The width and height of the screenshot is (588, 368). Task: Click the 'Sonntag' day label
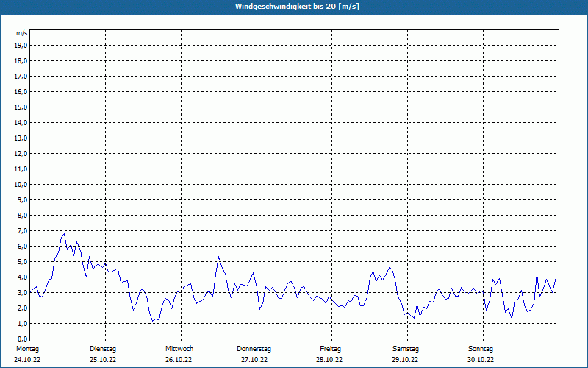481,349
